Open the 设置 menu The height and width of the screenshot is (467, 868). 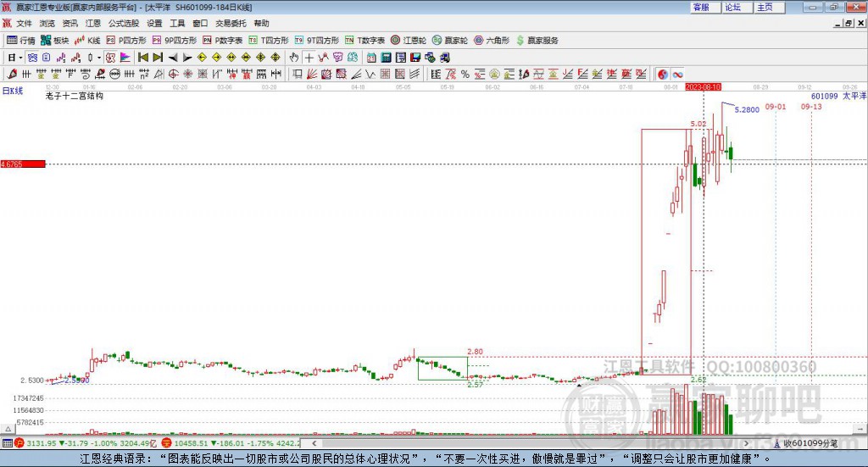pos(154,23)
